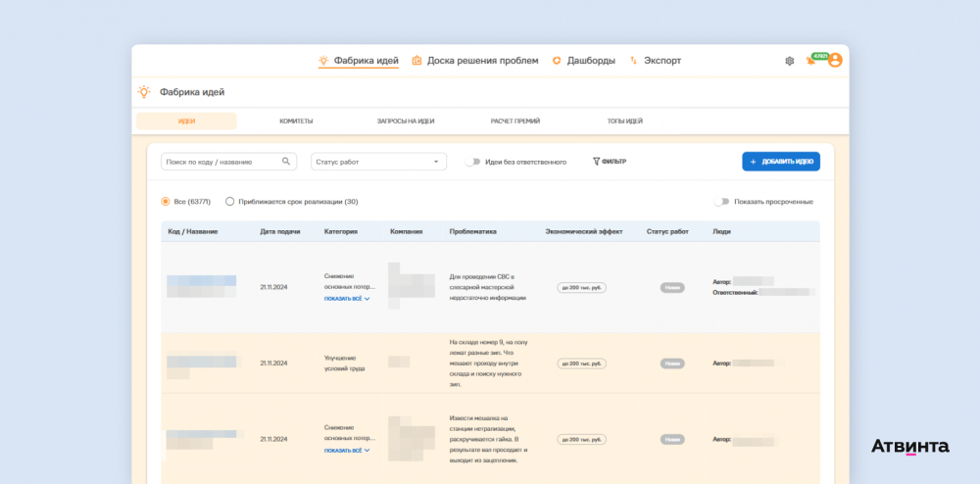
Task: Click the Поиск по коду / названию field
Action: [220, 162]
